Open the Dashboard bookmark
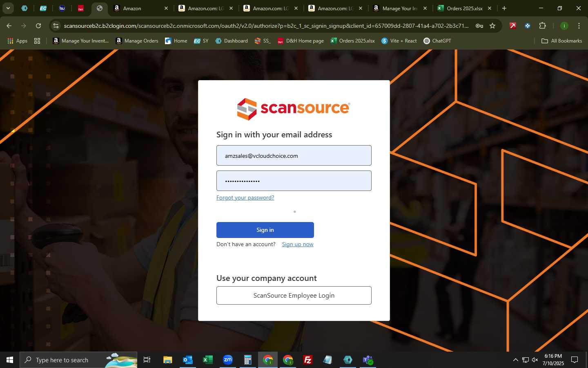Viewport: 588px width, 368px height. tap(232, 41)
